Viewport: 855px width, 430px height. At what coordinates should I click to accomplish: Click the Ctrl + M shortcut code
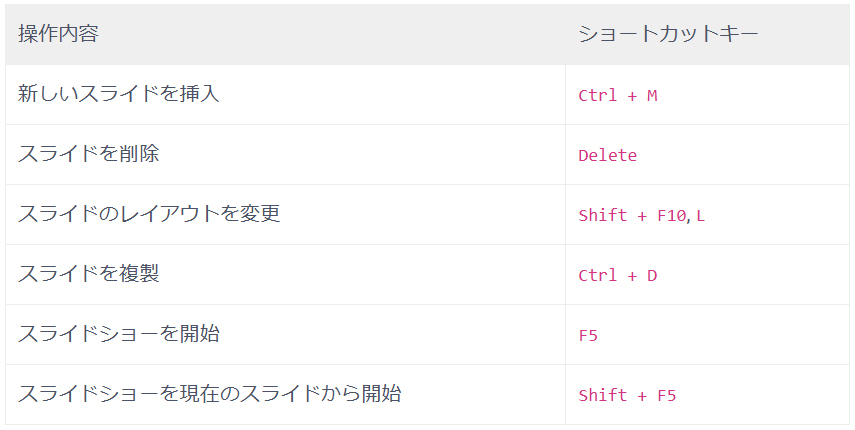pyautogui.click(x=618, y=96)
